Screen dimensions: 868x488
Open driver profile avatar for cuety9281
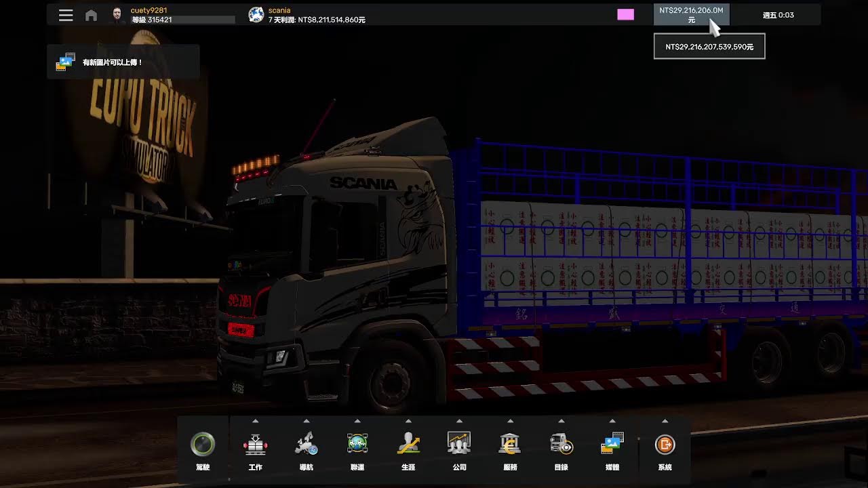point(117,15)
